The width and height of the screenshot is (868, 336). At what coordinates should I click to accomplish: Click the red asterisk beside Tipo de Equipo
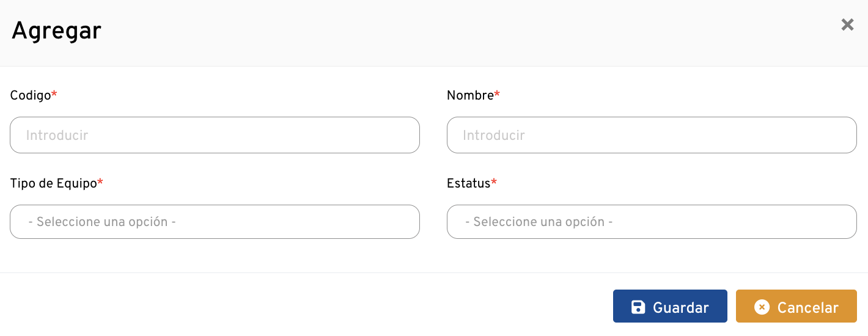click(x=100, y=182)
